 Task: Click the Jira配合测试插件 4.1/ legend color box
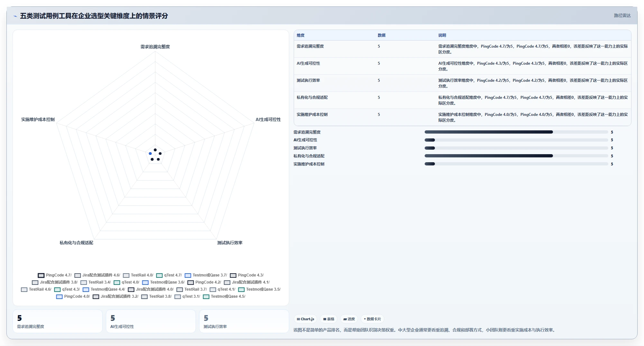[x=227, y=283]
